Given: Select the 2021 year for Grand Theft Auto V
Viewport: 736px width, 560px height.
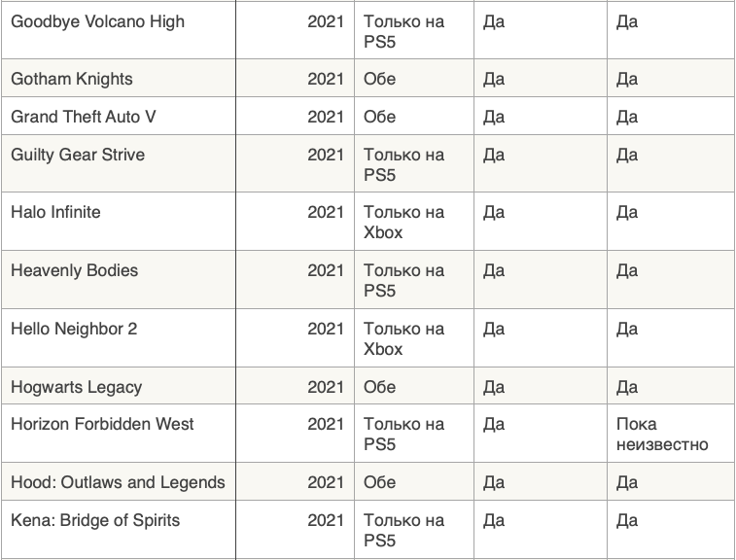Looking at the screenshot, I should pyautogui.click(x=326, y=117).
